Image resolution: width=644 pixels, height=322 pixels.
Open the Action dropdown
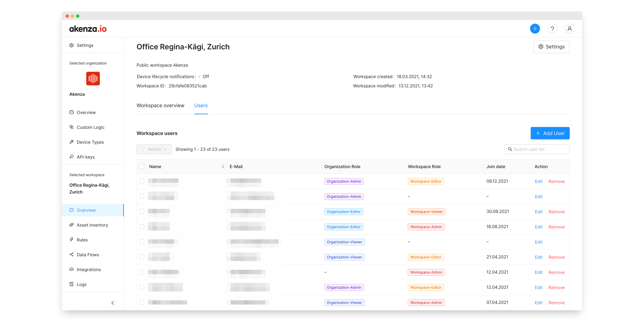click(x=154, y=149)
